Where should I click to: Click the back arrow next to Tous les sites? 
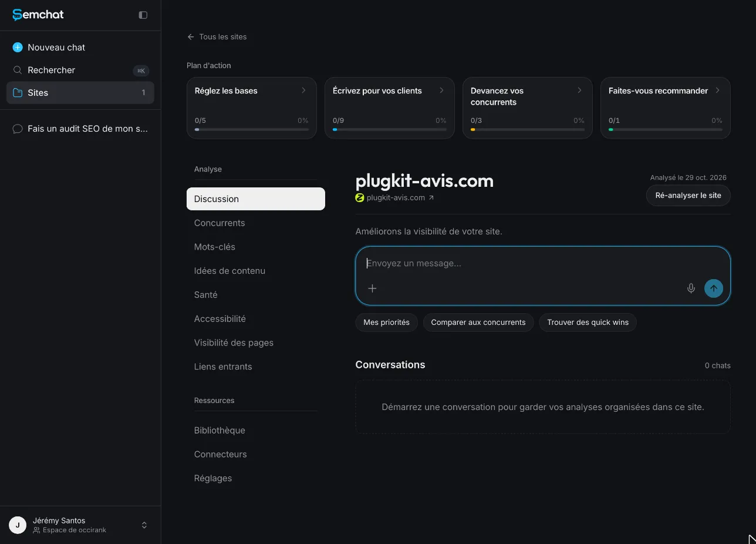[x=191, y=37]
